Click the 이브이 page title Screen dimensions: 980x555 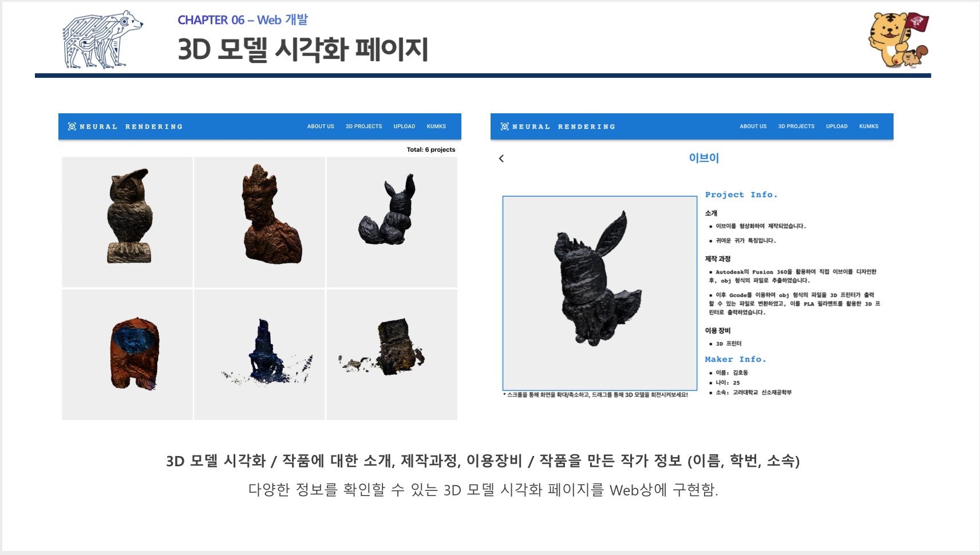pos(704,158)
